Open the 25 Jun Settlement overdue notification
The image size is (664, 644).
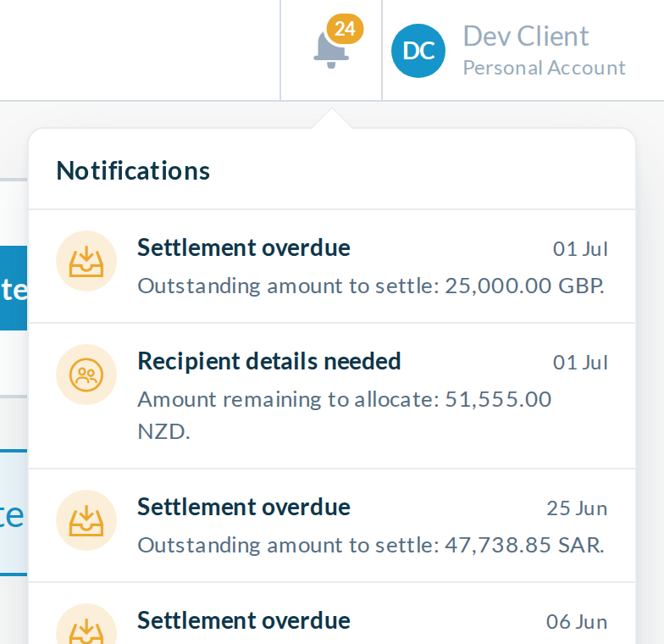pyautogui.click(x=332, y=525)
